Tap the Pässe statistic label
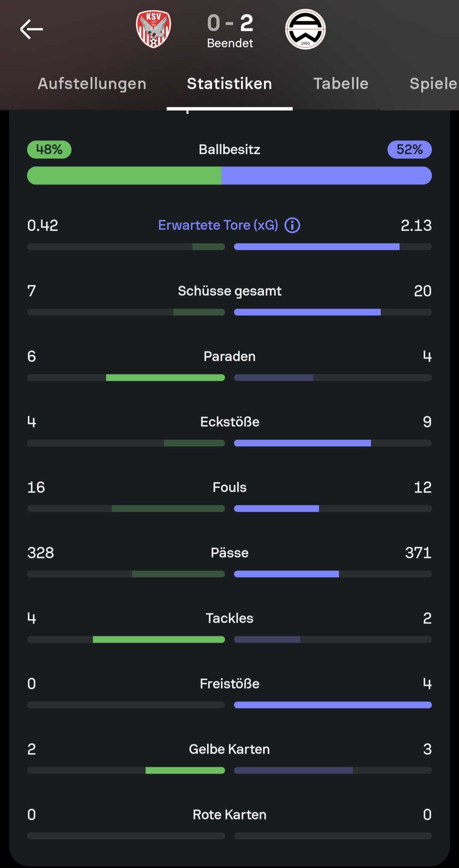 pos(229,553)
